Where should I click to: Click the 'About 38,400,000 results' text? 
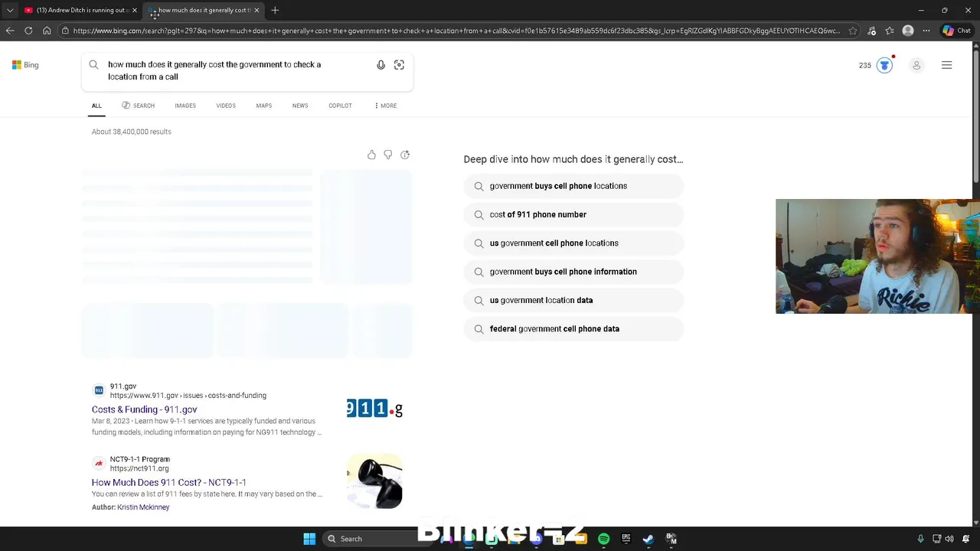pyautogui.click(x=132, y=132)
